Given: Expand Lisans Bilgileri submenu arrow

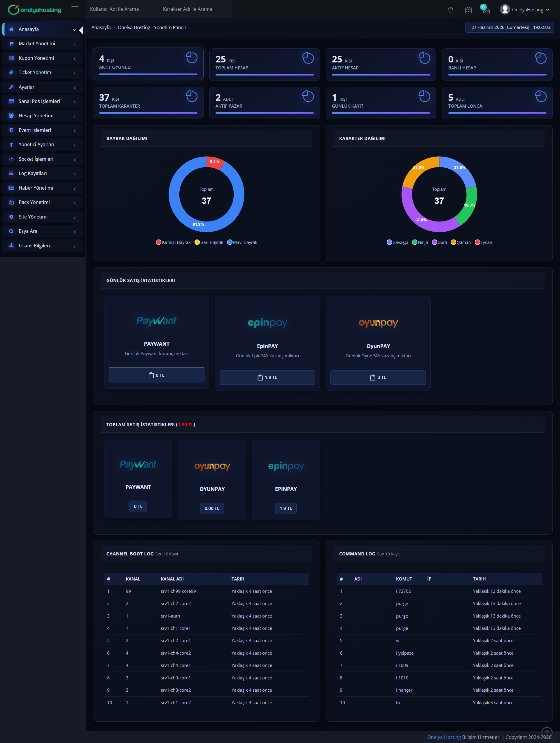Looking at the screenshot, I should pos(75,246).
